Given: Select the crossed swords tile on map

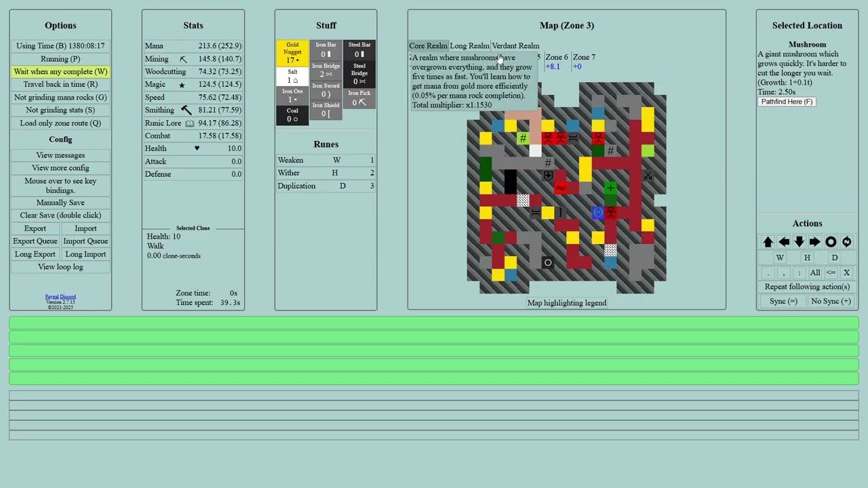Looking at the screenshot, I should (648, 176).
